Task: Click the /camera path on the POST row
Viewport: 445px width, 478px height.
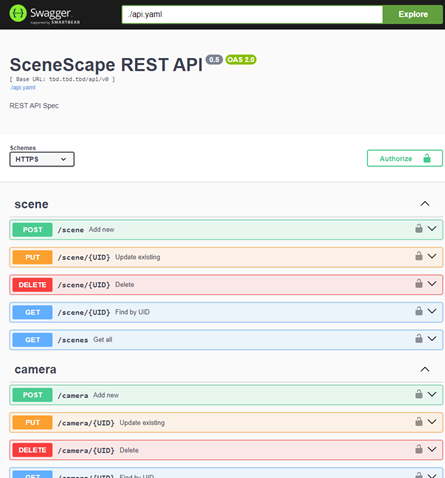Action: click(x=73, y=395)
